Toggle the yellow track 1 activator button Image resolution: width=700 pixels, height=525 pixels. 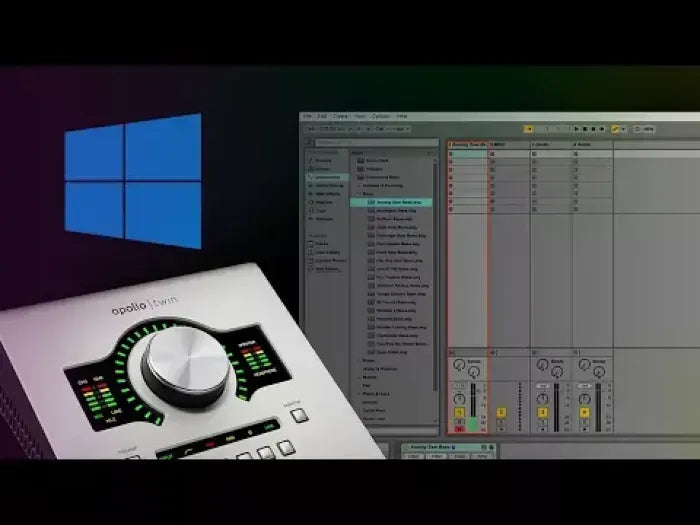460,412
